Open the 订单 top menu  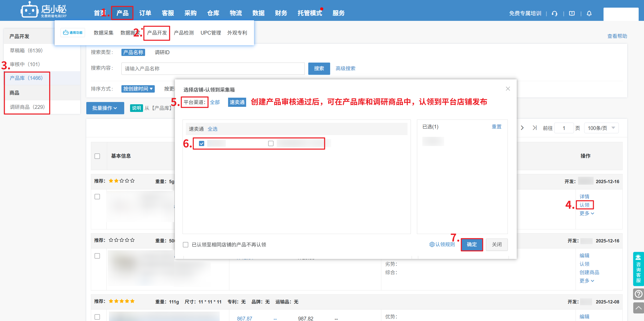click(145, 13)
